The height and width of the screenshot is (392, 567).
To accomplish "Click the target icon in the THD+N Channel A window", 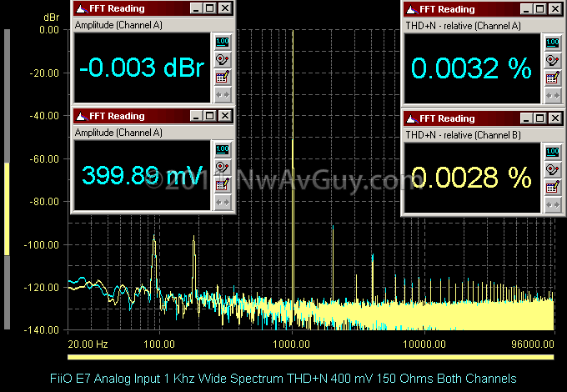I will (x=553, y=60).
